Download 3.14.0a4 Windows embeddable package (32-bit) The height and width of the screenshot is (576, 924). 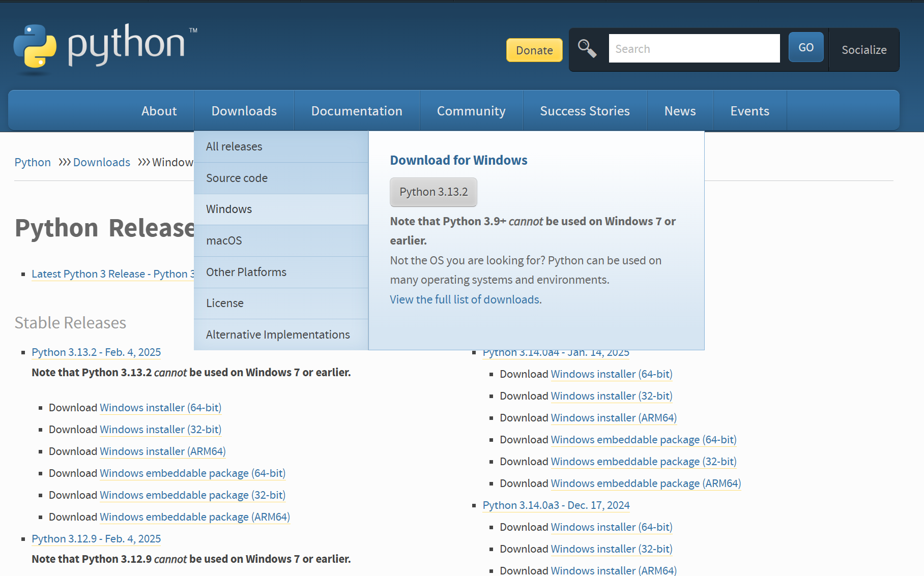(x=644, y=461)
